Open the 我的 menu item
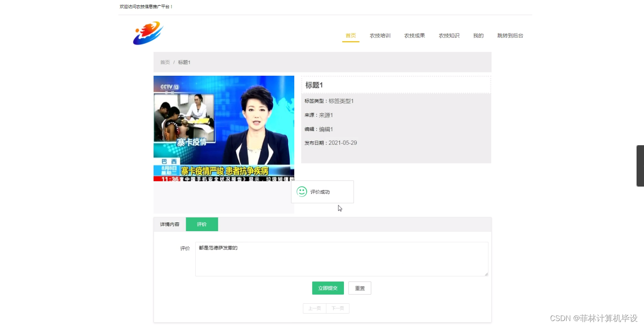This screenshot has width=644, height=326. [478, 36]
